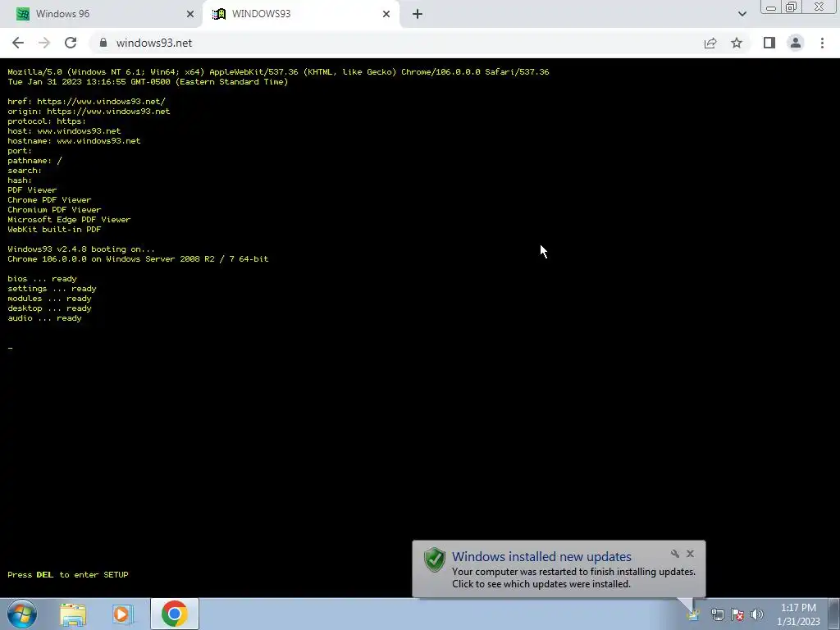The width and height of the screenshot is (840, 630).
Task: Click the 'settings ... ready' line
Action: click(52, 288)
